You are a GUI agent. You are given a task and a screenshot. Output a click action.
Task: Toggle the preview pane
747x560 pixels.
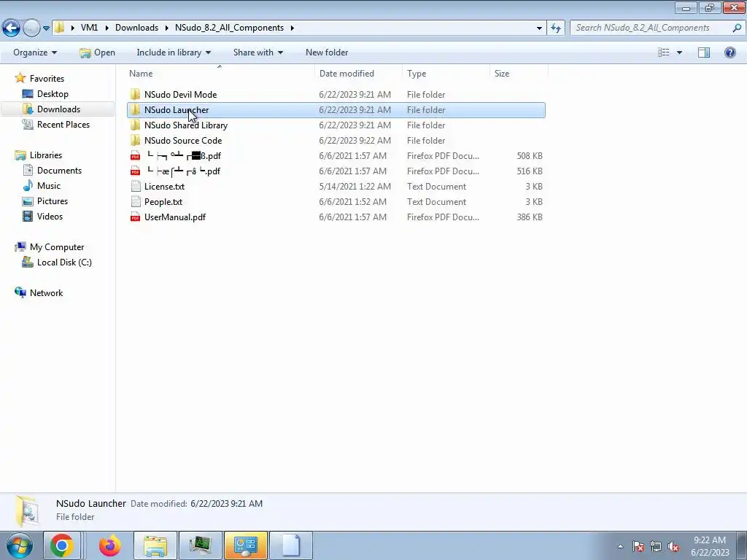[704, 52]
